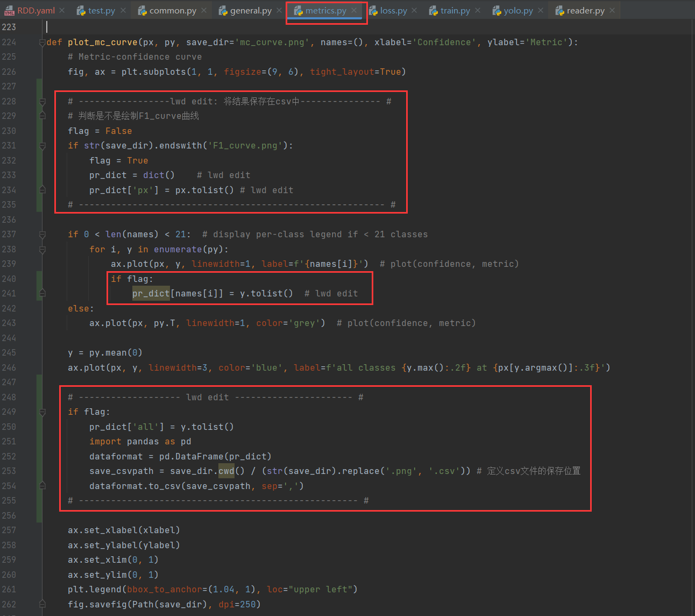Click the highlighted pr_dict on line 241

pos(151,293)
